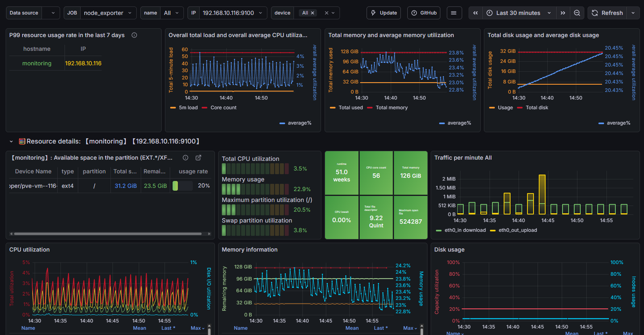Zoom out the time range

577,13
